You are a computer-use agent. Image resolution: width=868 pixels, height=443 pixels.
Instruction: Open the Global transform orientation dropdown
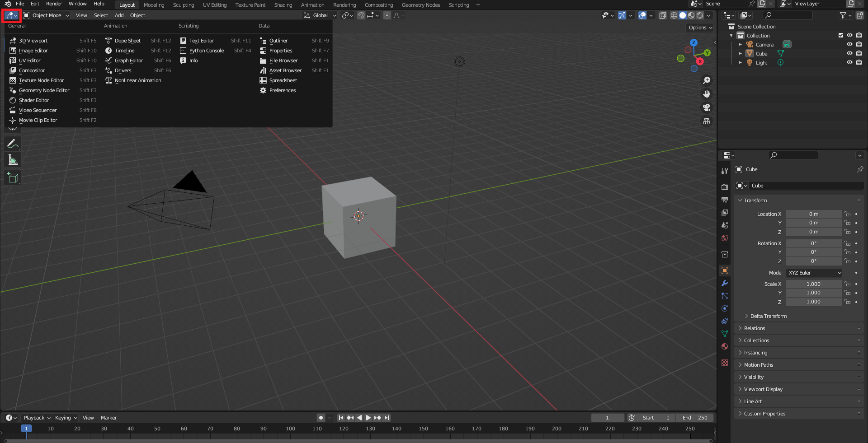pos(320,15)
